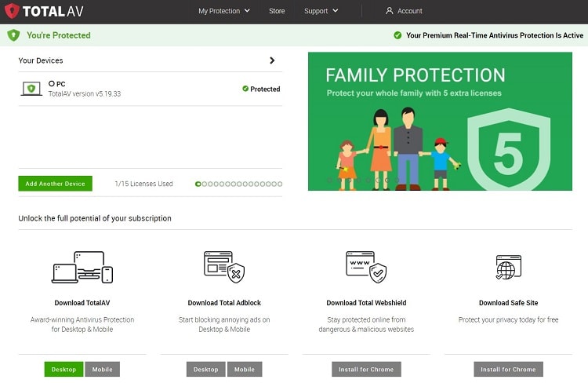Viewport: 588px width, 383px height.
Task: Install Safe Site for Chrome
Action: pos(509,370)
